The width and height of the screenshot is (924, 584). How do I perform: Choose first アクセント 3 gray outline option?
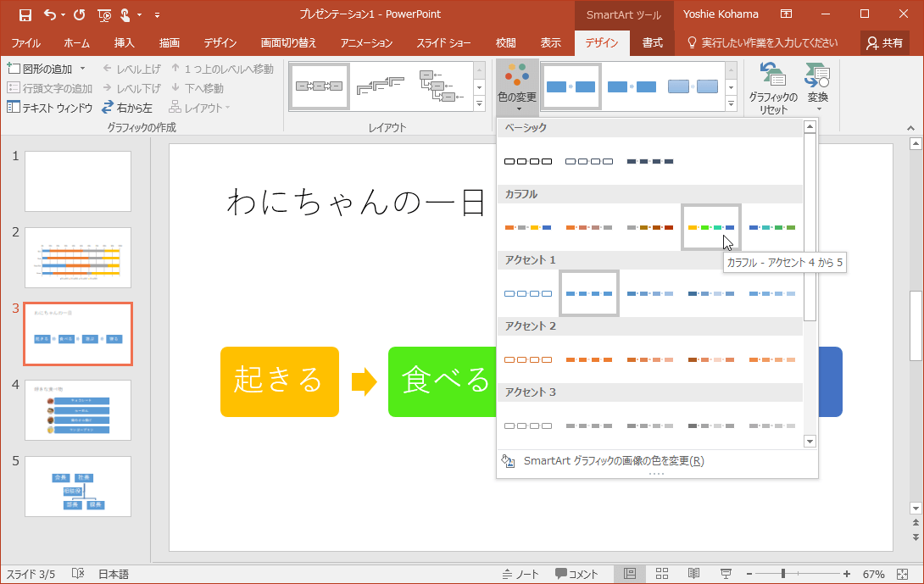[x=528, y=425]
